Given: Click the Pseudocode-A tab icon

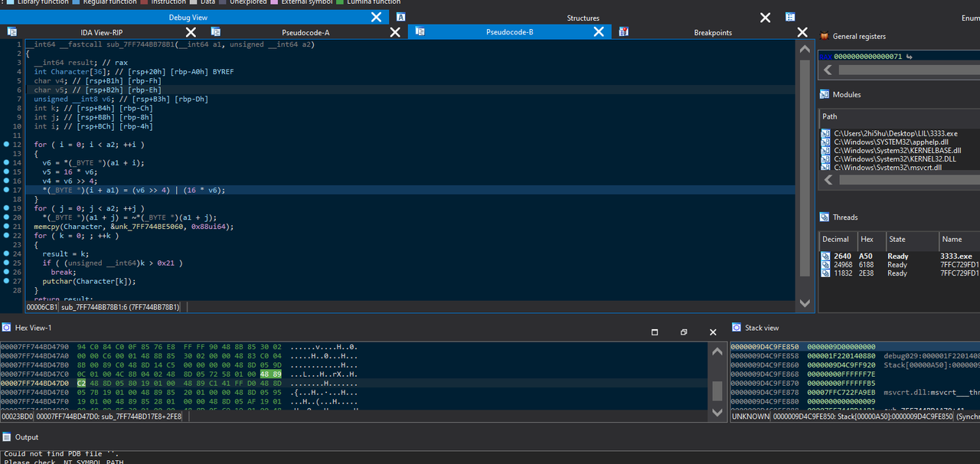Looking at the screenshot, I should pos(216,32).
